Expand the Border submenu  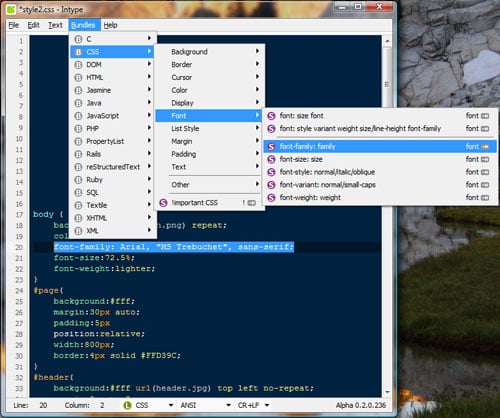[209, 64]
